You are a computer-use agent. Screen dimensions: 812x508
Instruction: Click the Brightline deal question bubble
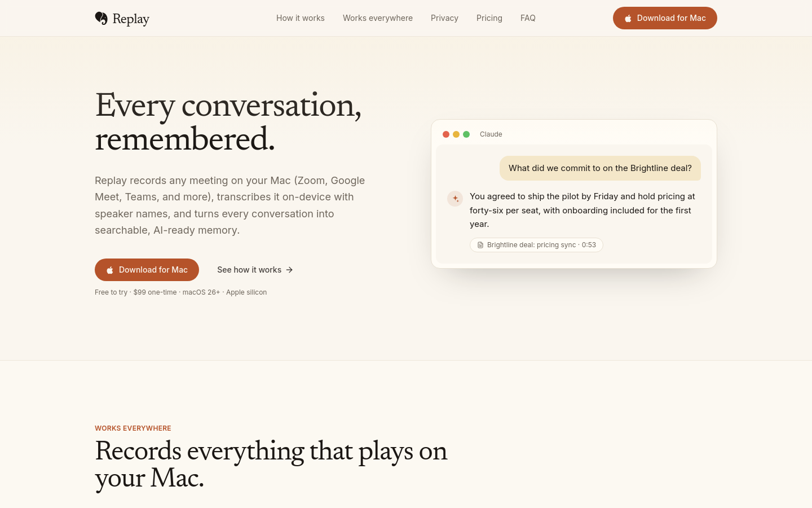point(600,168)
